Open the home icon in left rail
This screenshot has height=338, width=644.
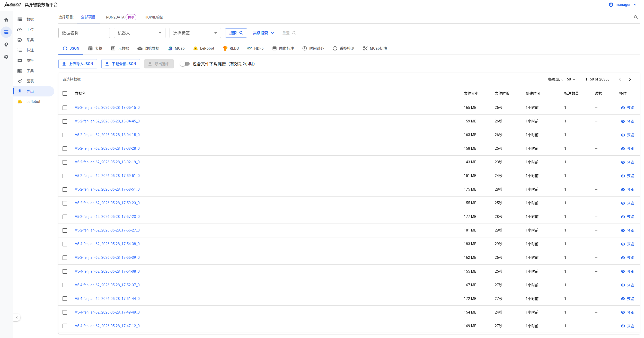click(x=6, y=20)
